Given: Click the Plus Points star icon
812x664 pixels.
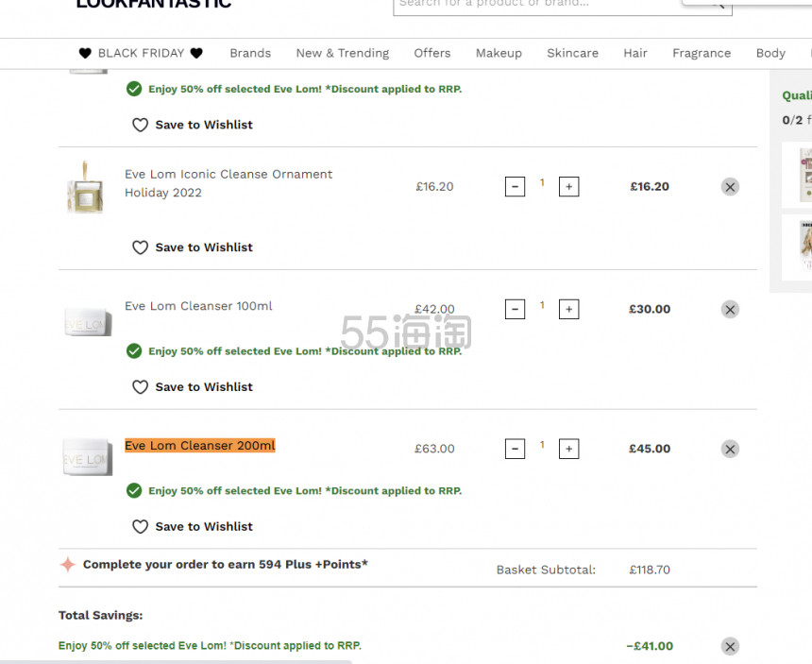Looking at the screenshot, I should tap(68, 564).
